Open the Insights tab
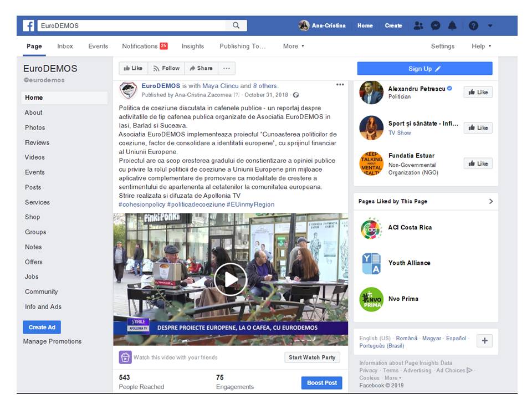 click(193, 46)
